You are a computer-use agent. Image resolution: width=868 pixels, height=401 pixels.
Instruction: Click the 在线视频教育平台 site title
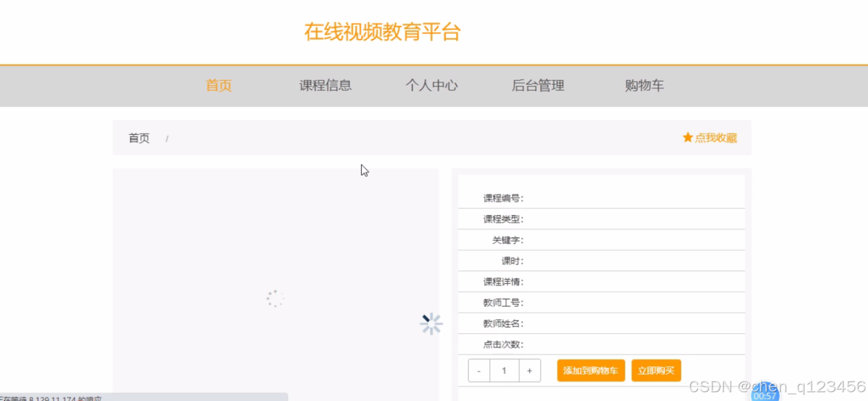pos(383,31)
